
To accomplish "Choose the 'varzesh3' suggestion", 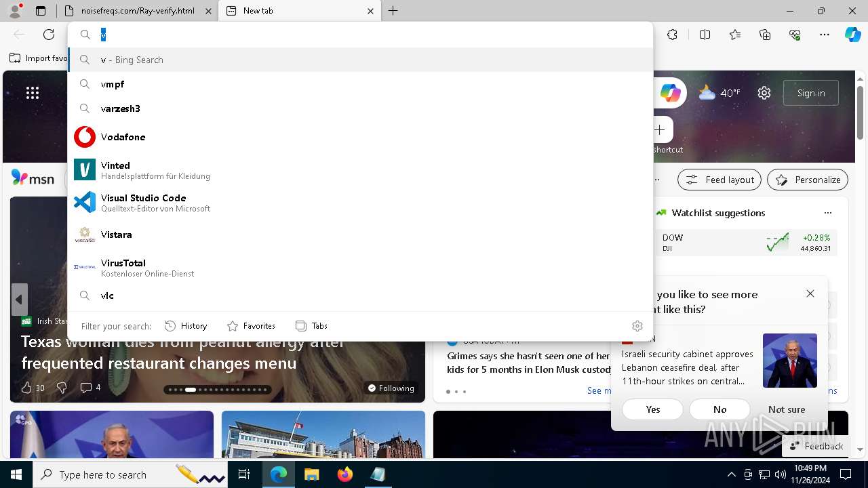I will coord(360,108).
